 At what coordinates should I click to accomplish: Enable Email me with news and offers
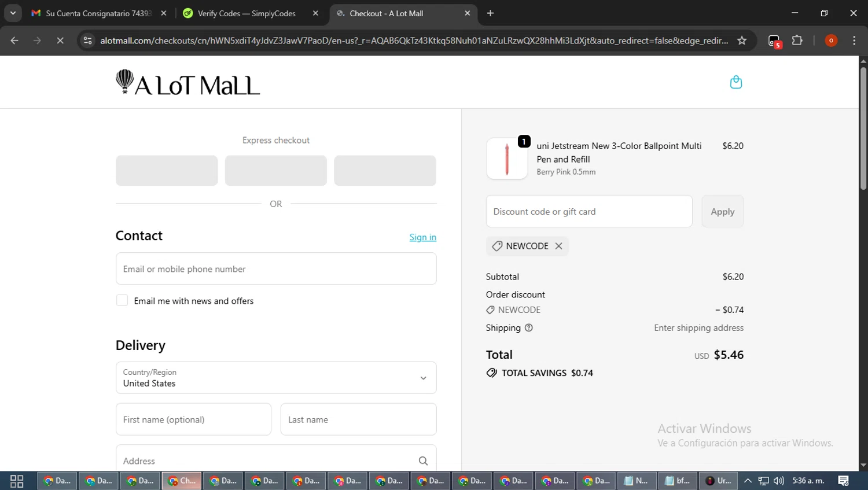pos(122,300)
